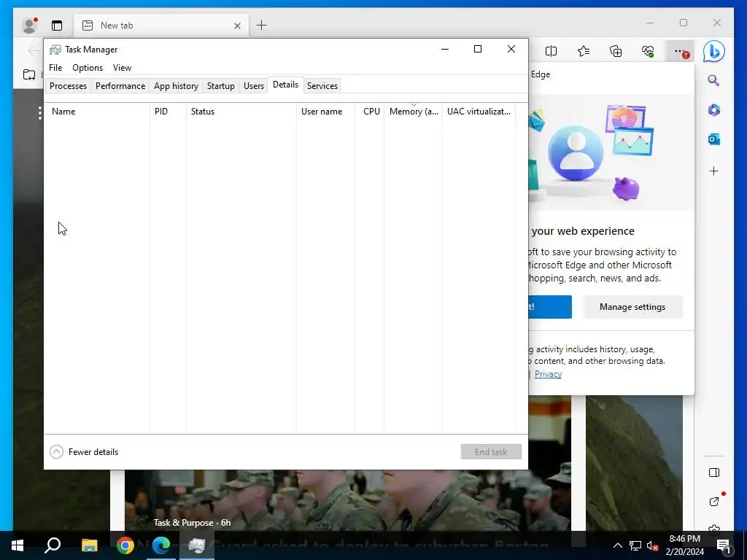Open the Privacy link in Edge
Image resolution: width=747 pixels, height=560 pixels.
pos(548,374)
